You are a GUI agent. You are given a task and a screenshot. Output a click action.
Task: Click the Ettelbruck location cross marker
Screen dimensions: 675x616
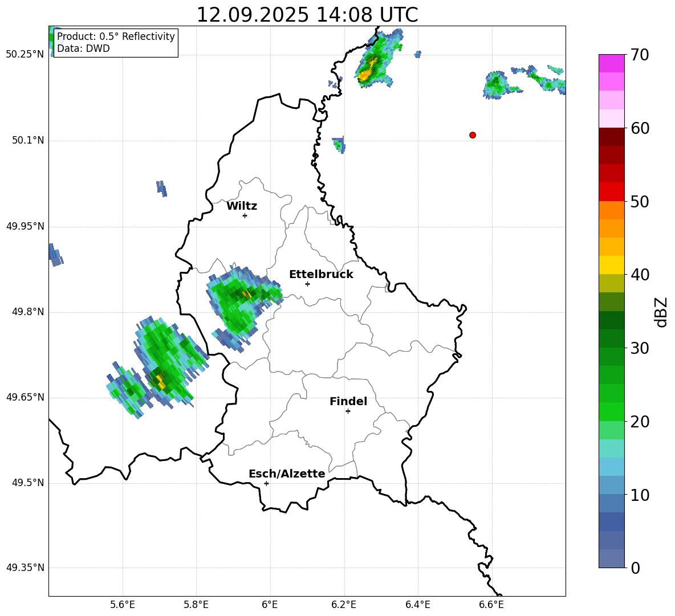(307, 284)
